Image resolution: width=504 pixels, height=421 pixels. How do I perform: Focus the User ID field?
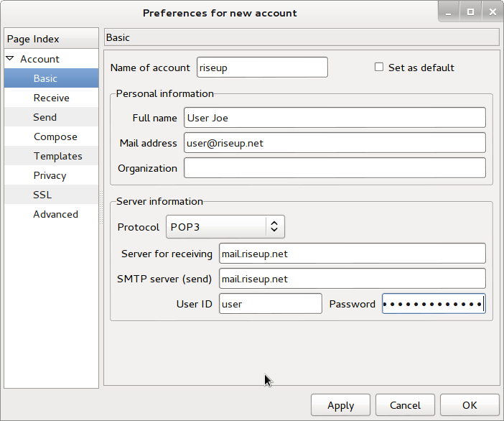270,304
